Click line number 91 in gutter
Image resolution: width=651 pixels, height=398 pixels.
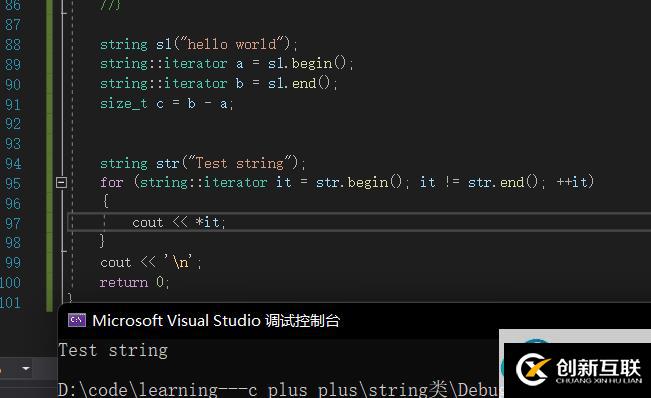pos(13,104)
